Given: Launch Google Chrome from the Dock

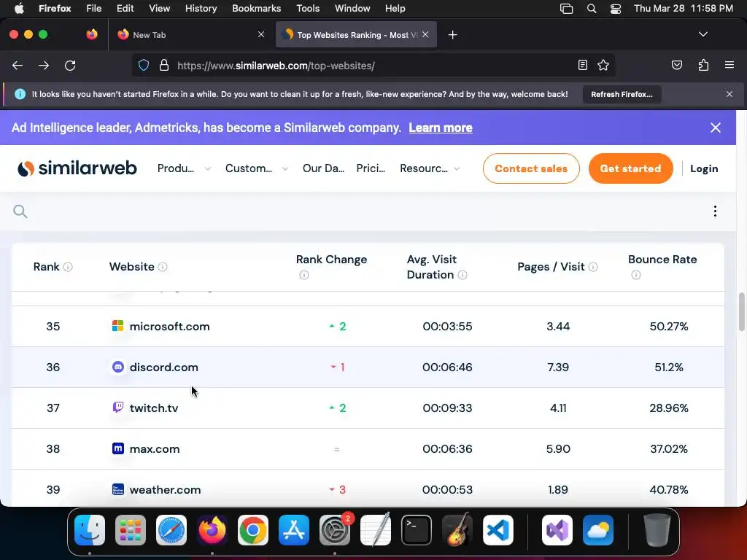Looking at the screenshot, I should coord(253,530).
